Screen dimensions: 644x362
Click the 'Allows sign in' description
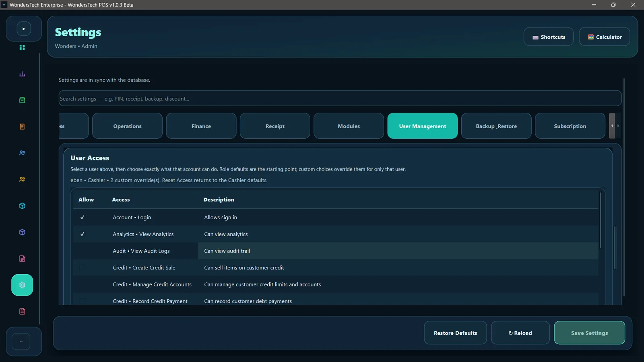[x=221, y=218]
